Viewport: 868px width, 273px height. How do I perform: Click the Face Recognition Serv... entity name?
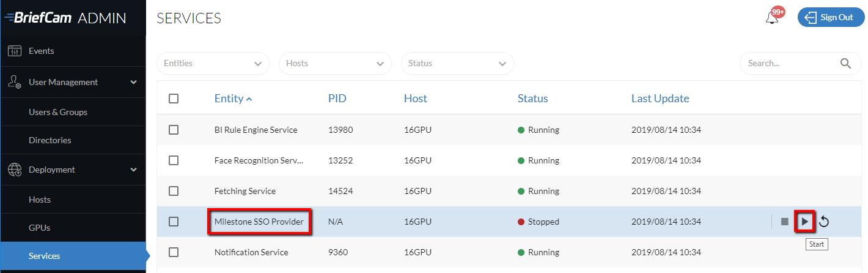point(259,160)
